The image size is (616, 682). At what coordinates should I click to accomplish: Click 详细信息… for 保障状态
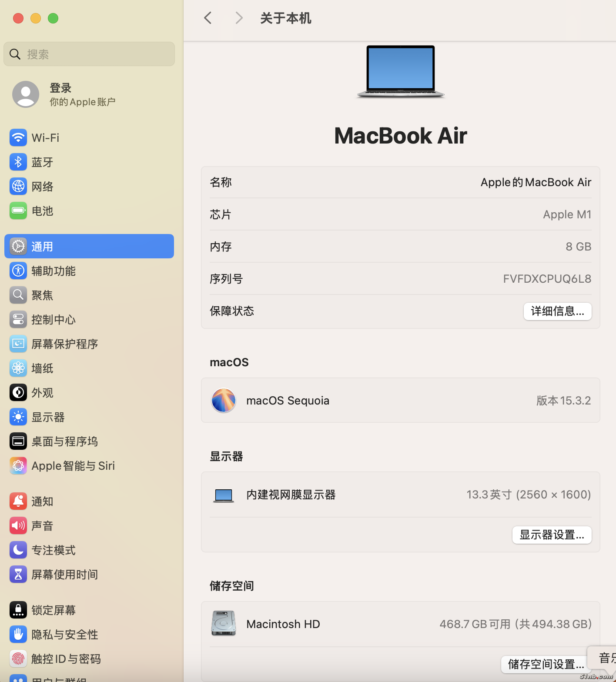557,311
